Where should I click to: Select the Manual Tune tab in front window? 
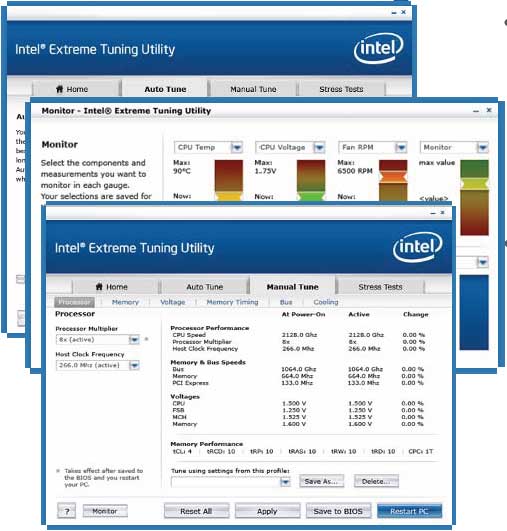tap(293, 286)
